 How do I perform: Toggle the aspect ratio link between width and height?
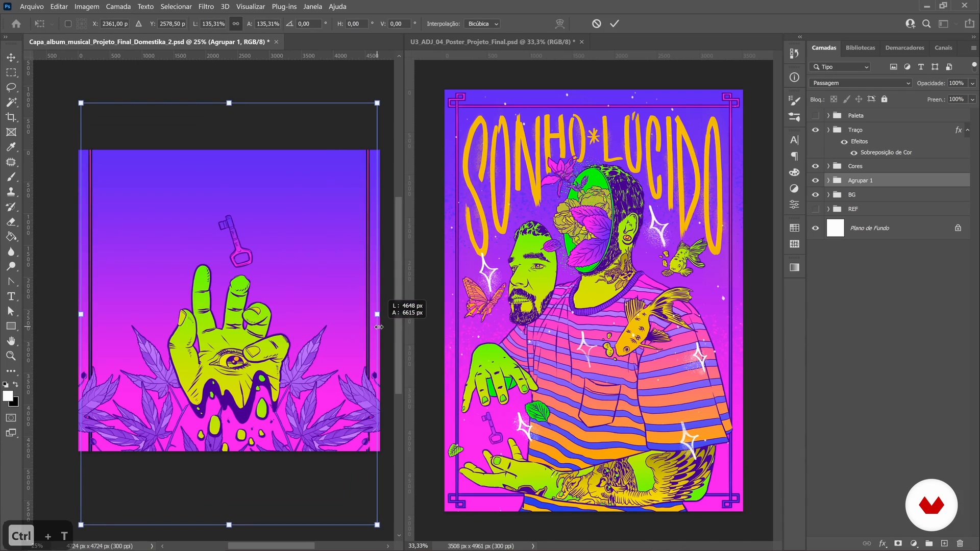coord(236,23)
